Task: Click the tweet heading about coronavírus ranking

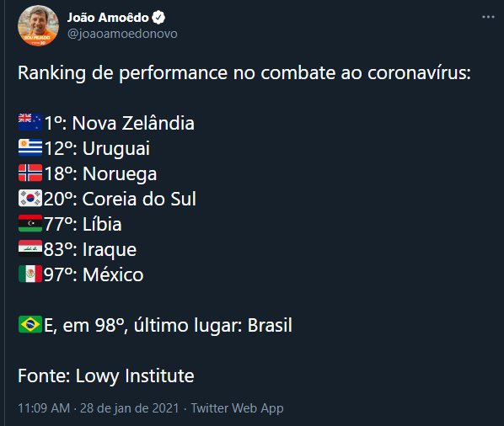Action: (x=244, y=73)
